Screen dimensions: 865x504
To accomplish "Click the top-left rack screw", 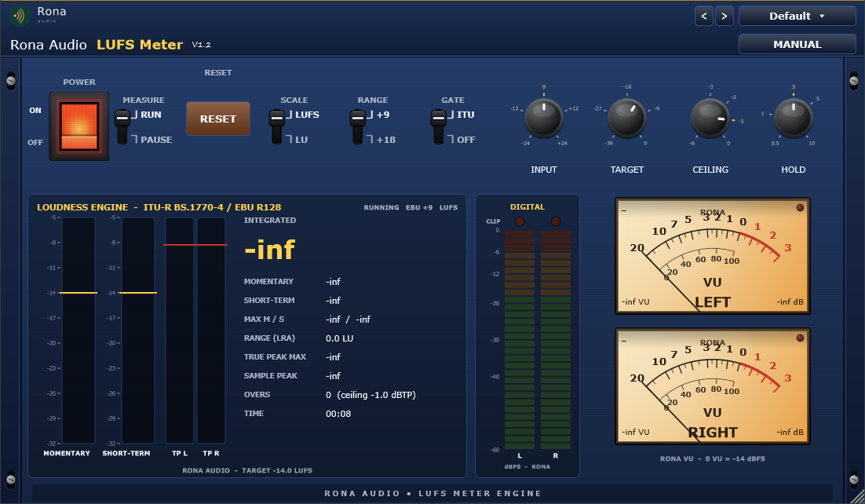I will pos(10,81).
